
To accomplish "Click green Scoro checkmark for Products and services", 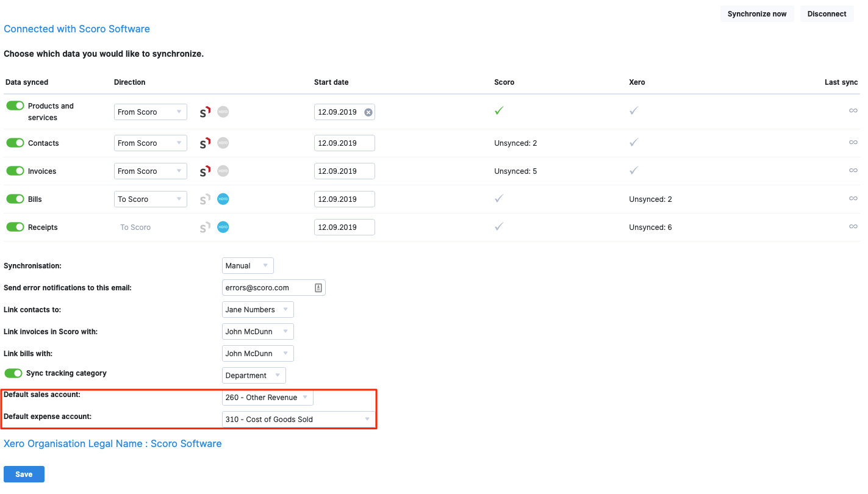I will 499,110.
